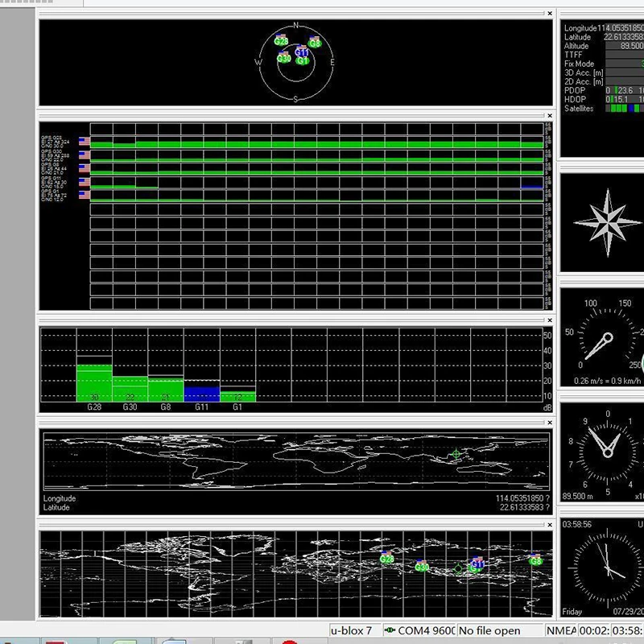The height and width of the screenshot is (644, 644).
Task: Select satellite G30 in the sky view
Action: point(284,57)
